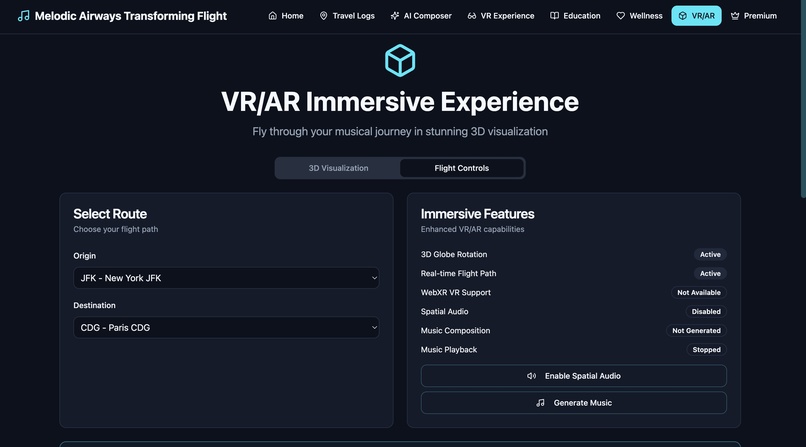Click the Select Route heading
This screenshot has height=447, width=806.
110,214
